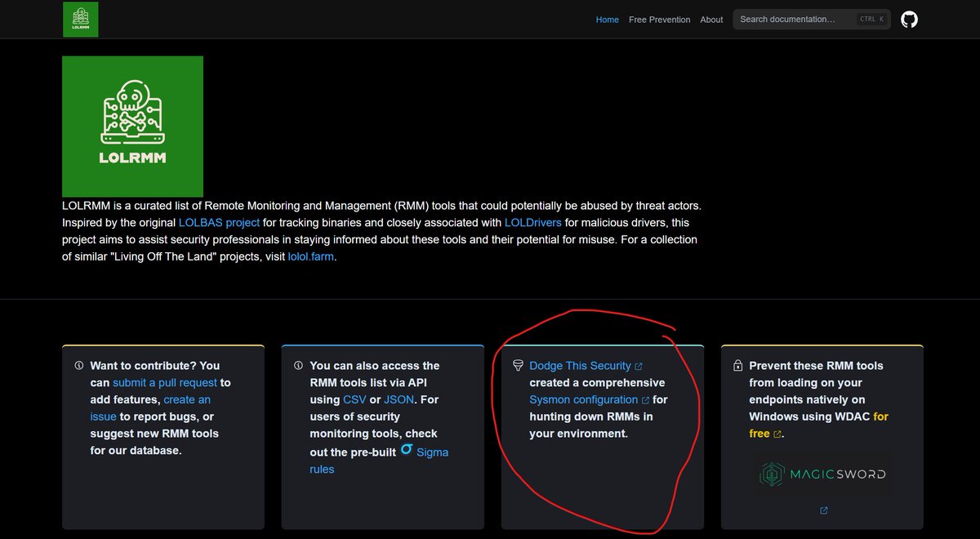
Task: Click the lightbulb tip icon on the circled card
Action: pos(519,365)
